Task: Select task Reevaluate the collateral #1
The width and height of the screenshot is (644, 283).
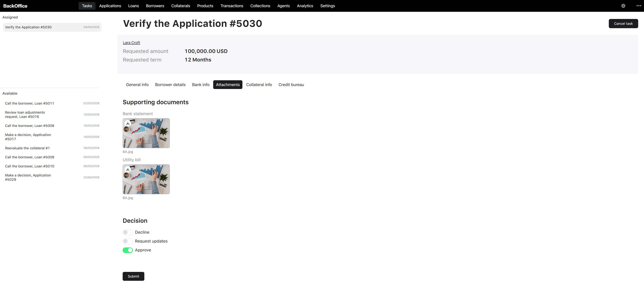Action: (x=52, y=148)
